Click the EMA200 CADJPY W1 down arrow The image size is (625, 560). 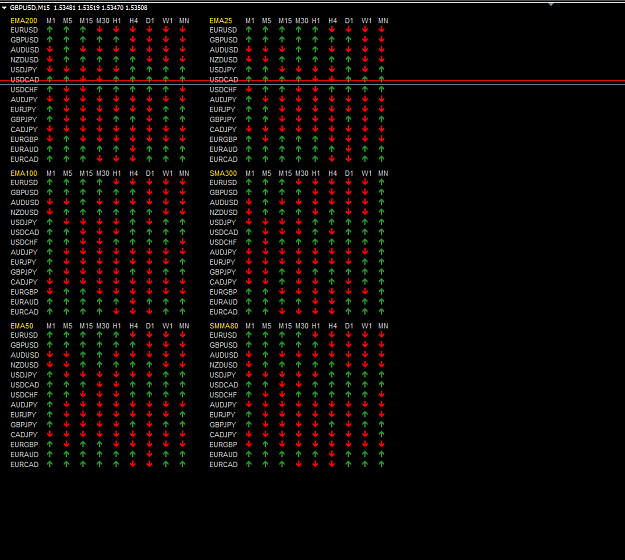tap(166, 129)
